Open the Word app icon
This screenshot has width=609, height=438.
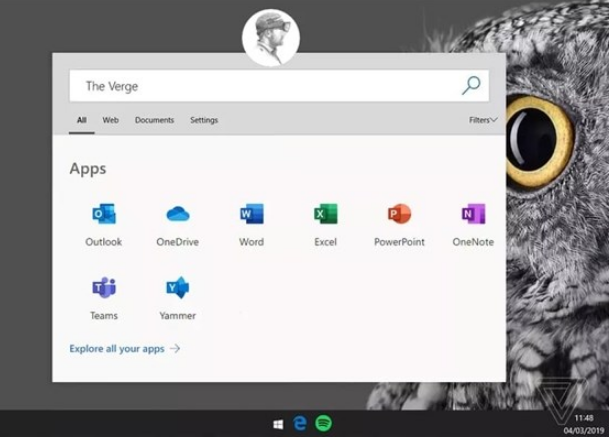pyautogui.click(x=252, y=214)
